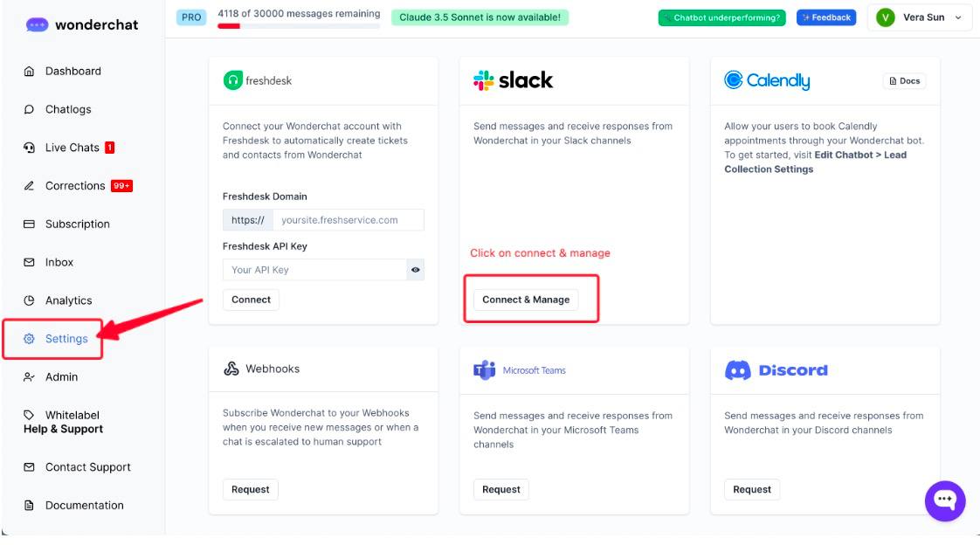Click the Calendly Docs button
This screenshot has width=980, height=545.
[x=904, y=81]
